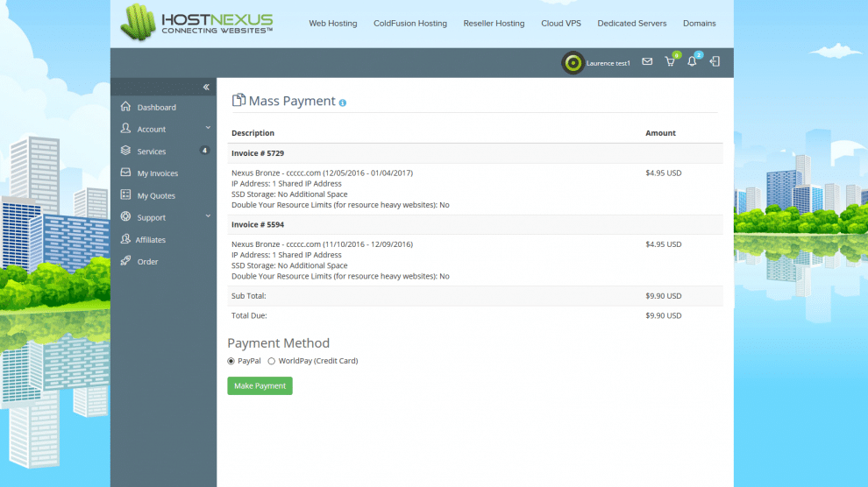The height and width of the screenshot is (487, 868).
Task: Click the Description column header
Action: pyautogui.click(x=253, y=133)
